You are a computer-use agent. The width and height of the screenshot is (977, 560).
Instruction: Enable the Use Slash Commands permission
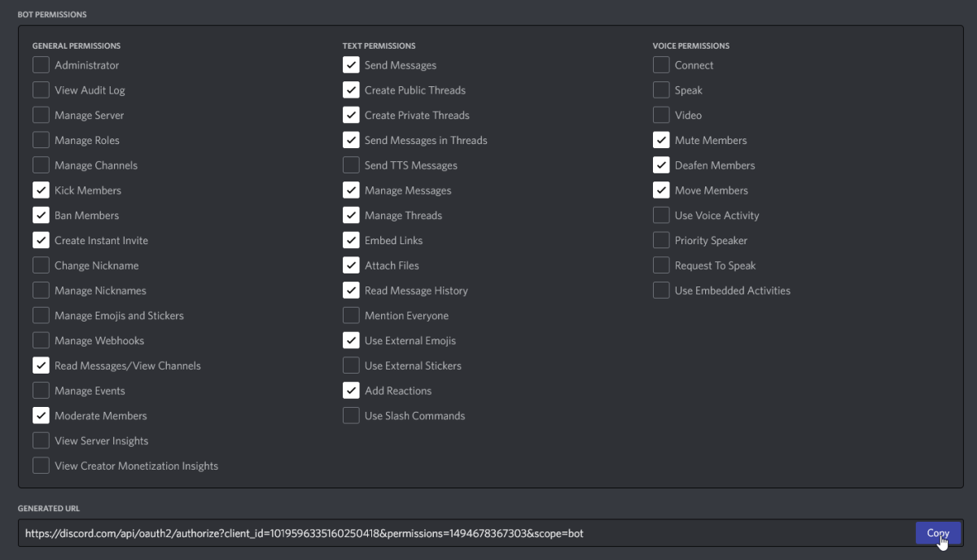[x=351, y=415]
